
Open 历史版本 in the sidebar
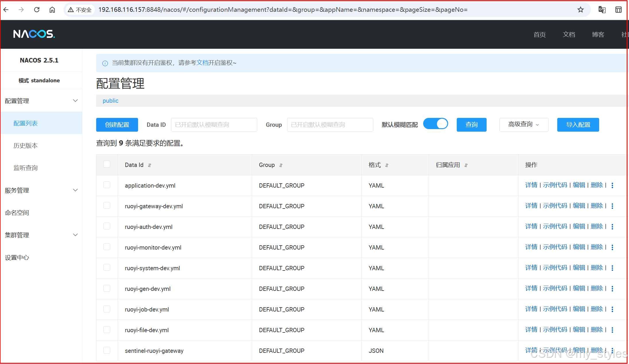tap(26, 146)
